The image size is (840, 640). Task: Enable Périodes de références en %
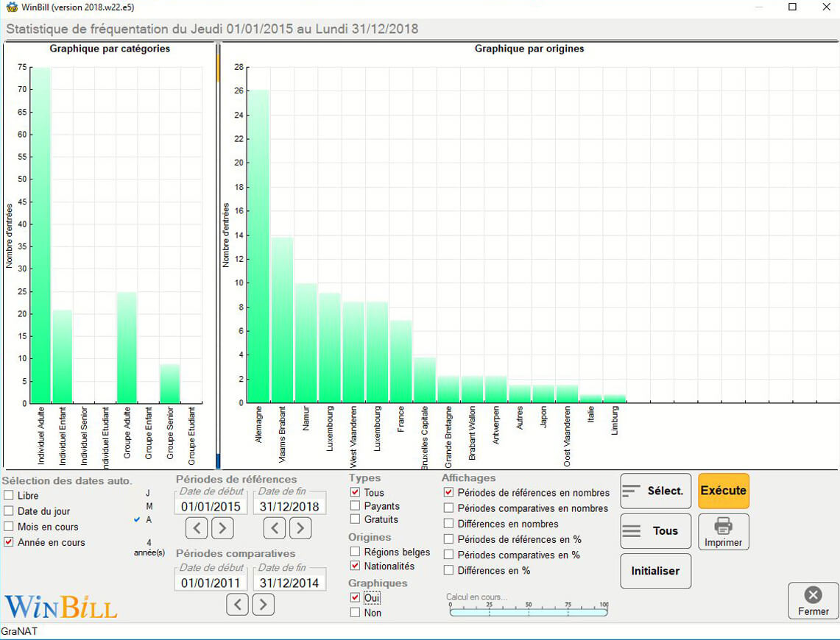(x=448, y=539)
